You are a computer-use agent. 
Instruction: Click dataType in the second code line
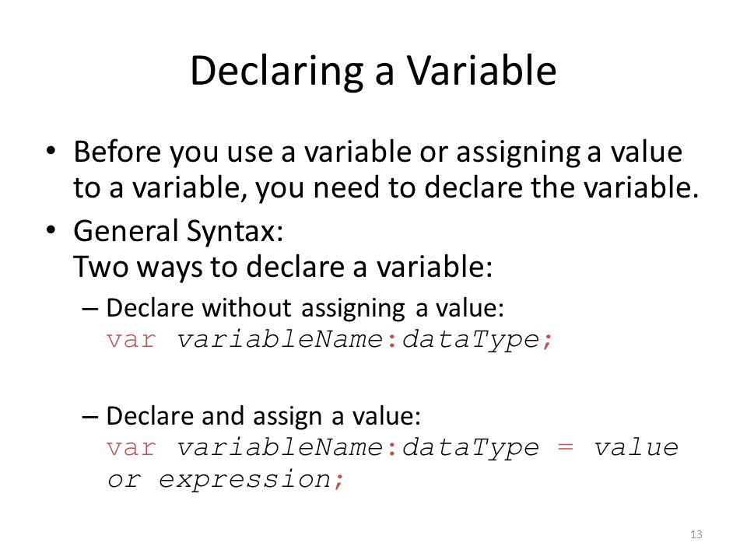pos(471,449)
